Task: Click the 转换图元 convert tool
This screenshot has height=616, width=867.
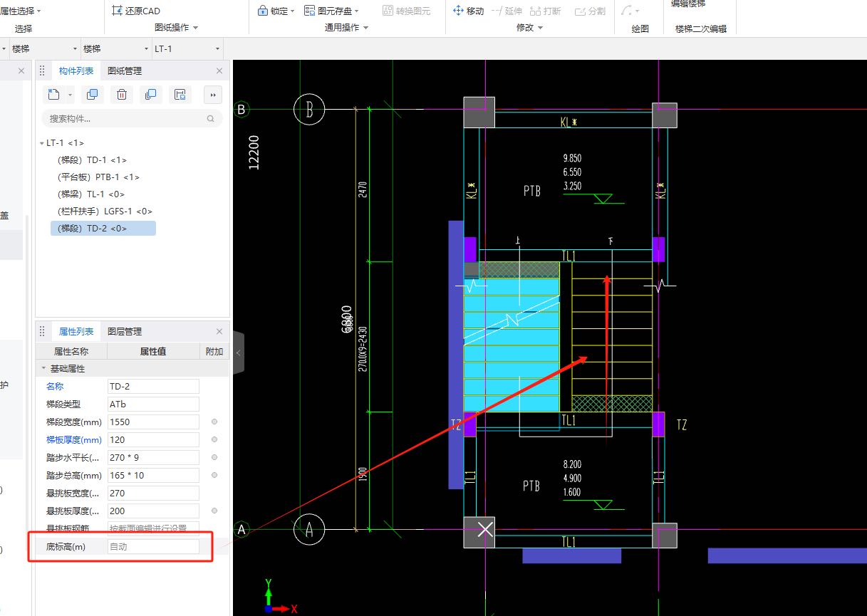Action: point(406,11)
